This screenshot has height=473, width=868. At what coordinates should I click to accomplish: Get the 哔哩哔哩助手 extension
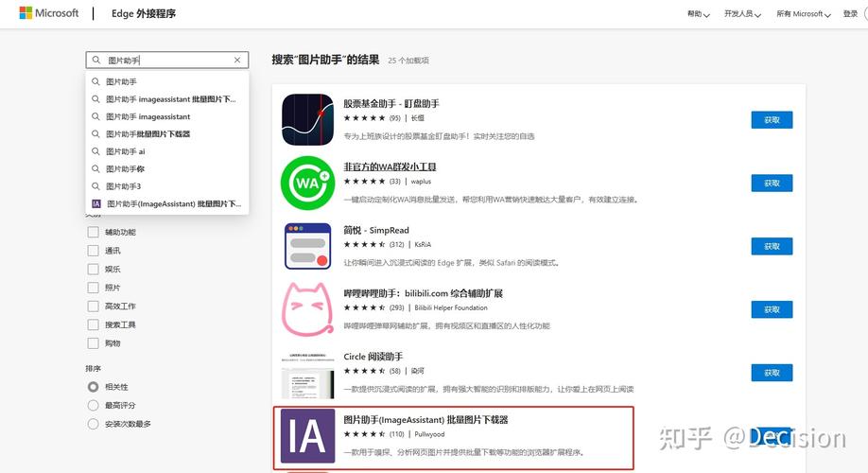click(x=772, y=309)
